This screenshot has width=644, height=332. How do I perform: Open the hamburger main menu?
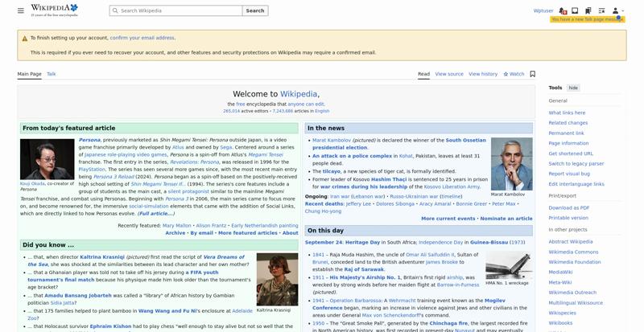pos(21,10)
